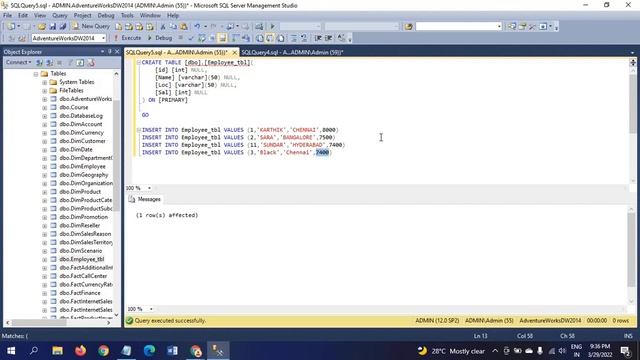The width and height of the screenshot is (640, 360).
Task: Switch output to Results to File
Action: (280, 38)
